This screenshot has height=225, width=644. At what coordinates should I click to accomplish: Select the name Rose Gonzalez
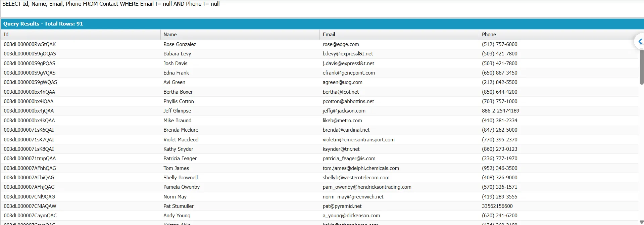point(180,44)
